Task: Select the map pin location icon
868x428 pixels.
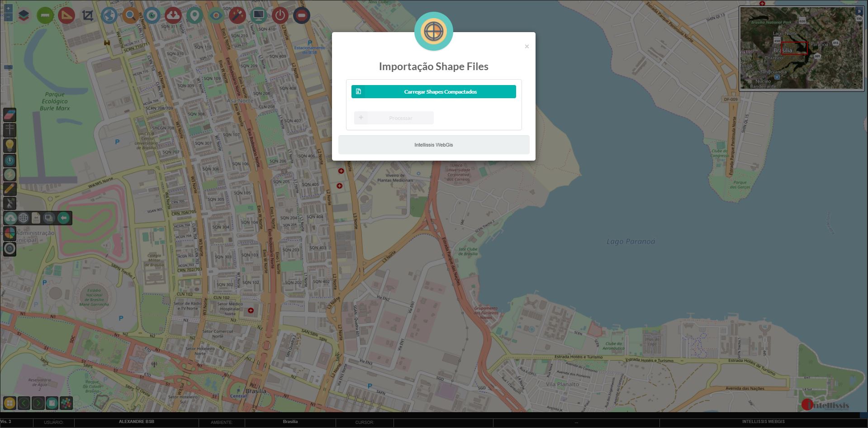Action: click(x=194, y=16)
